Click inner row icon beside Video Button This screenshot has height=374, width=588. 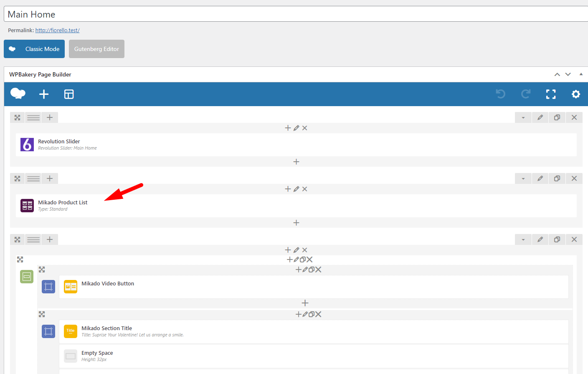click(x=48, y=287)
